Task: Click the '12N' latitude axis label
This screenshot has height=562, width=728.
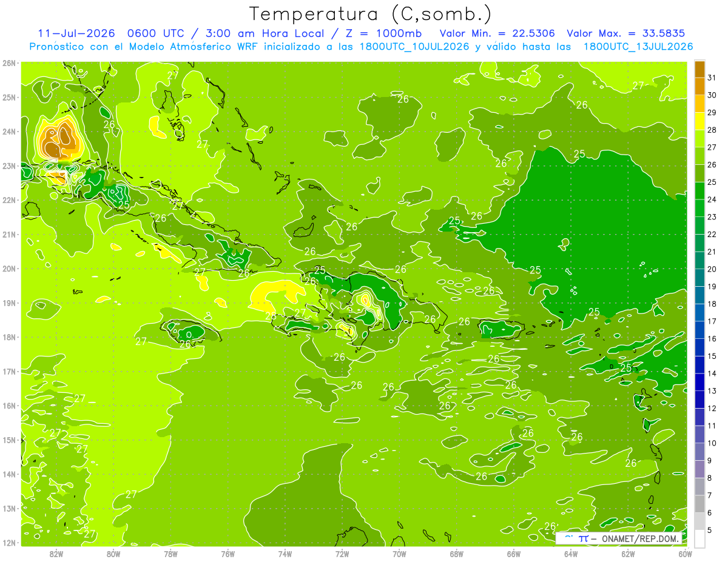Action: 9,543
